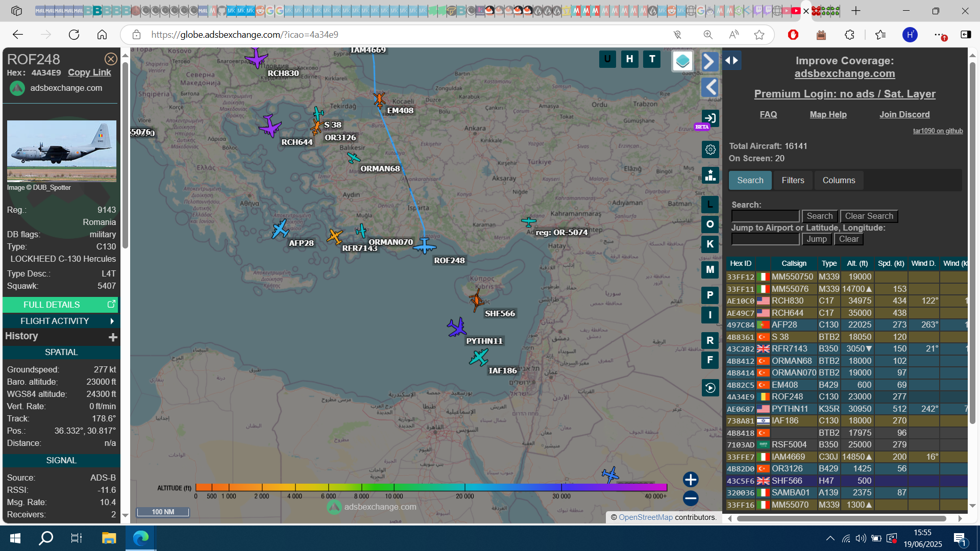Select the PYTHN11 row in aircraft table
This screenshot has height=551, width=980.
point(846,409)
